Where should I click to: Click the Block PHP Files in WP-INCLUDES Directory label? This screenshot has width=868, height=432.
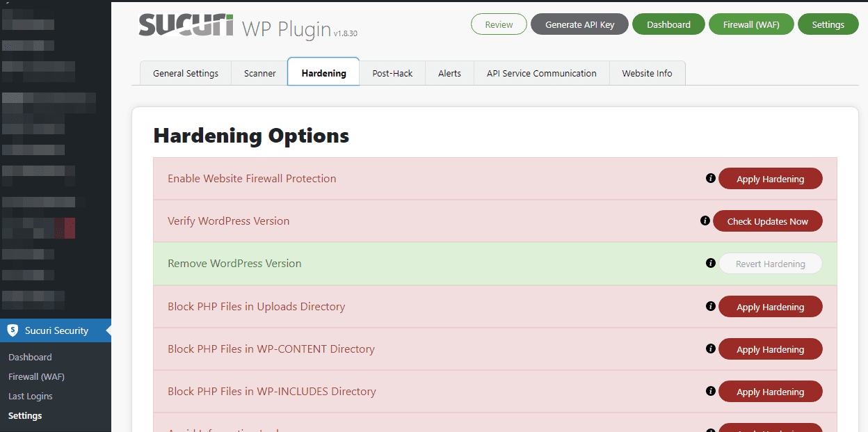(x=272, y=392)
